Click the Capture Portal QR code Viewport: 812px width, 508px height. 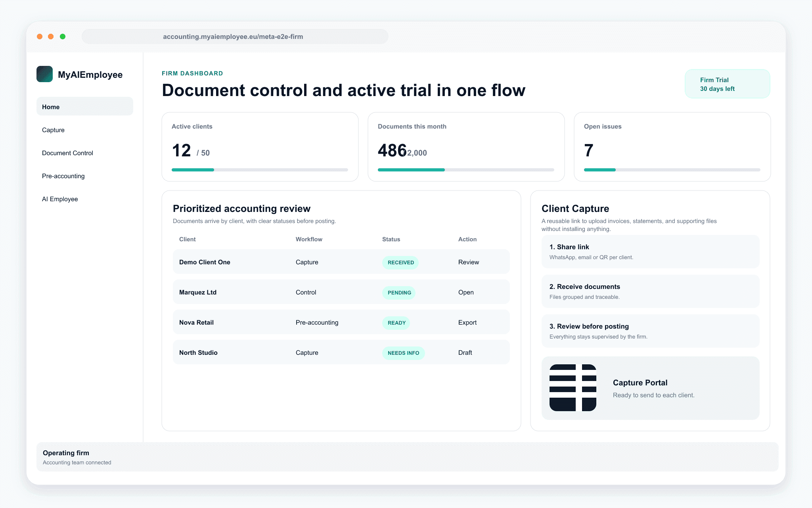[x=573, y=388]
